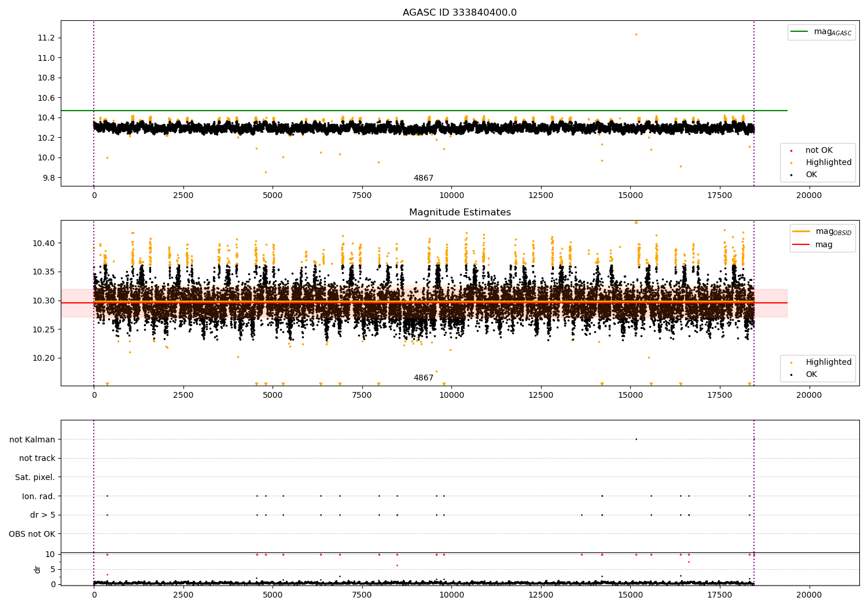This screenshot has width=868, height=608.
Task: Click the 2500 x-axis tick in Magnitude Estimates plot
Action: [x=183, y=395]
